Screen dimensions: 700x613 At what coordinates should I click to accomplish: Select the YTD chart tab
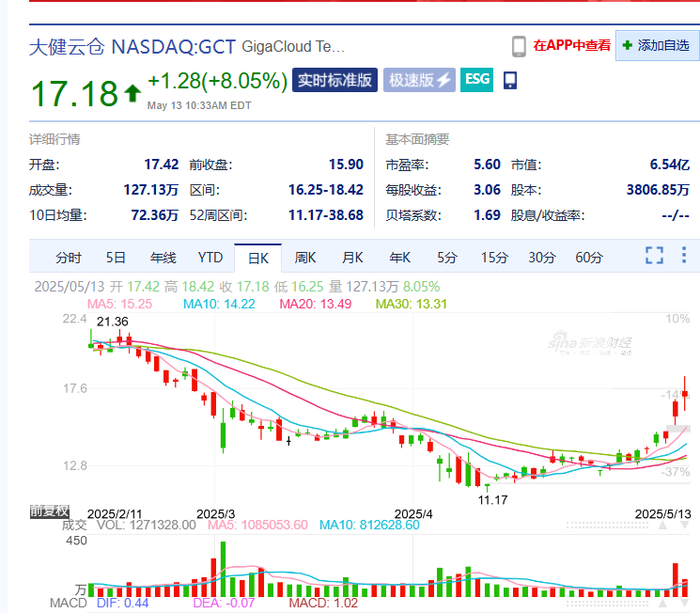point(210,258)
